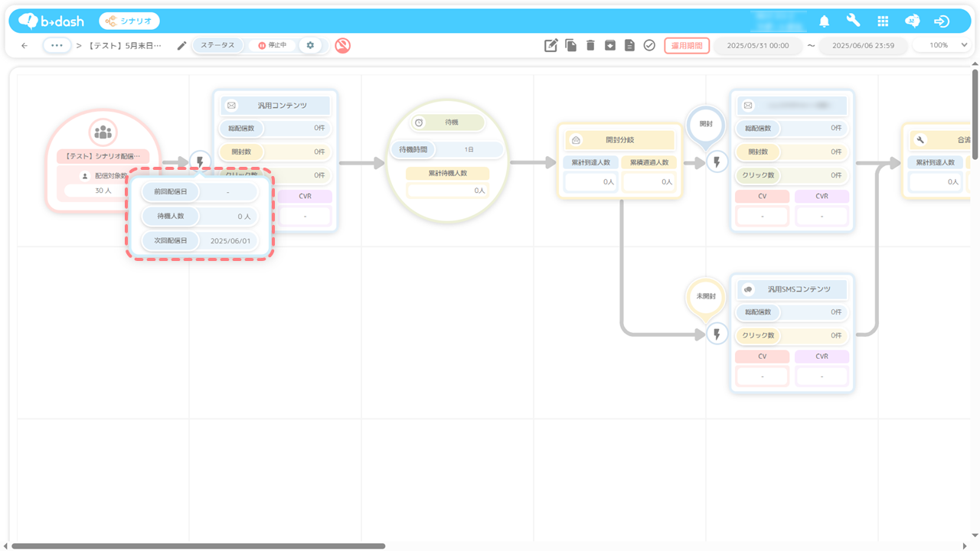Viewport: 980px width, 551px height.
Task: Click the 【テスト】5月末日… scenario name
Action: (124, 46)
